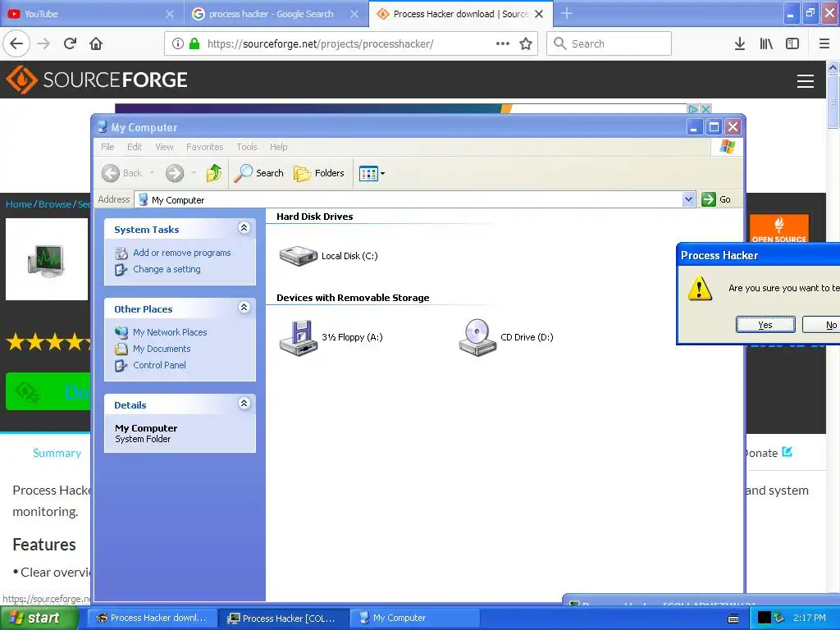Bookmark this page with star icon

526,43
